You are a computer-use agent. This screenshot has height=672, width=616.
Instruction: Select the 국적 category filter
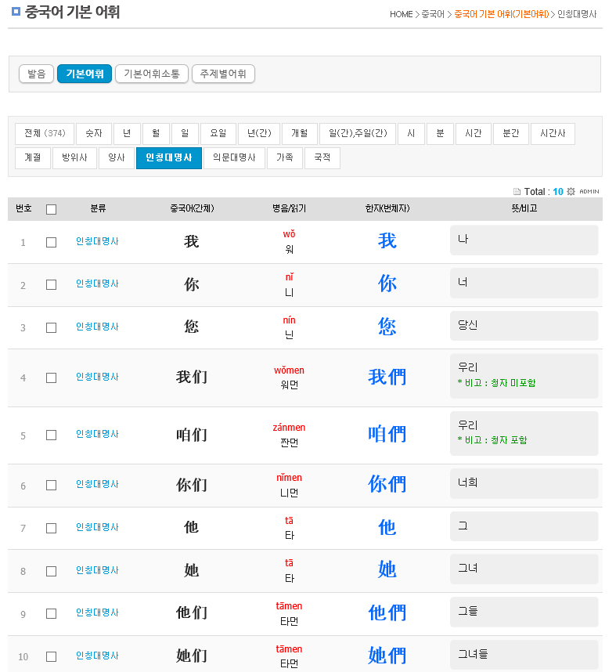tap(322, 157)
